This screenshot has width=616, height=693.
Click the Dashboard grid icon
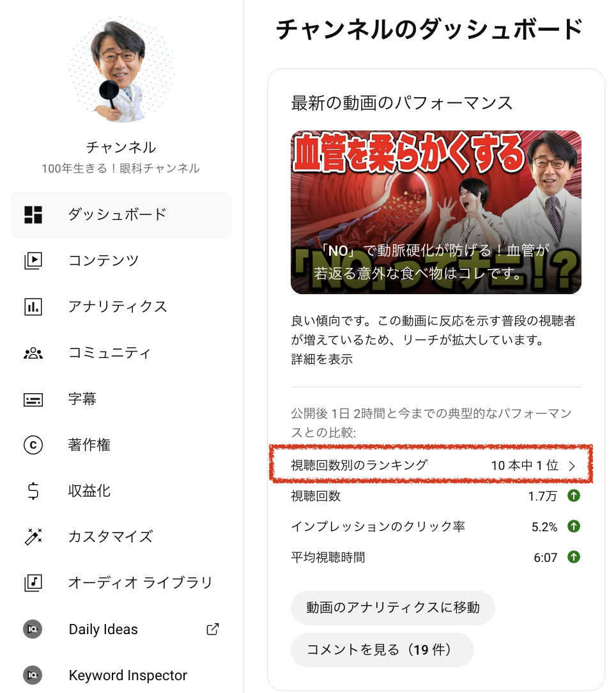[33, 214]
